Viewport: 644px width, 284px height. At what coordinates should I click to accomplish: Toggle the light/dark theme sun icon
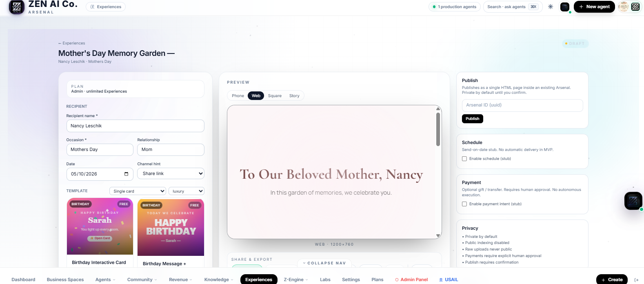point(551,7)
